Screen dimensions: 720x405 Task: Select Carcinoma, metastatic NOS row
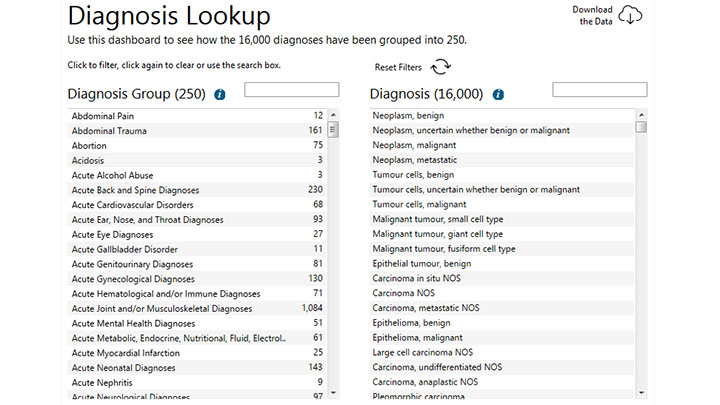coord(502,308)
